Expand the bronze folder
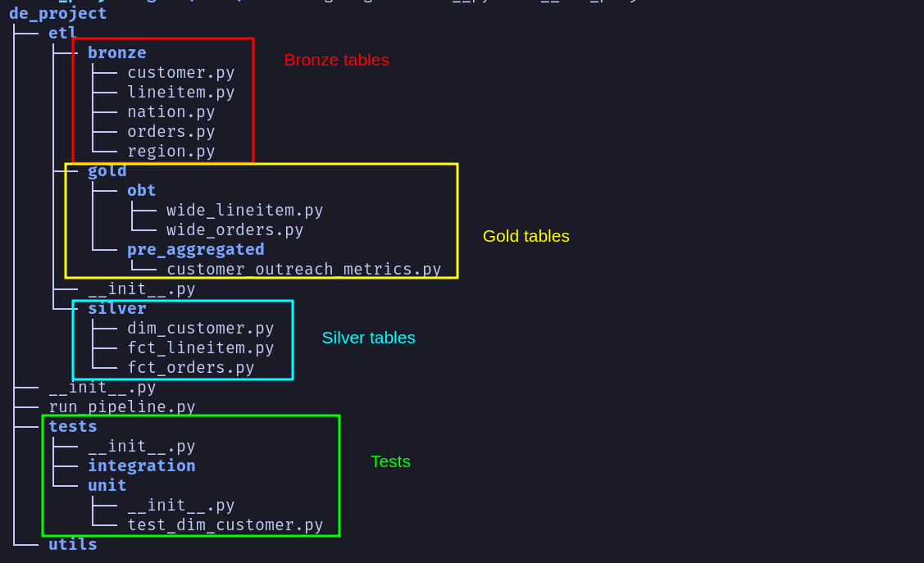Screen dimensions: 924x563 click(116, 52)
